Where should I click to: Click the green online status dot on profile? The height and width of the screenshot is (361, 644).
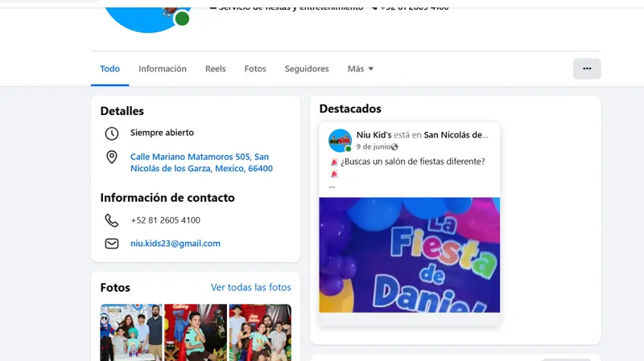(182, 18)
